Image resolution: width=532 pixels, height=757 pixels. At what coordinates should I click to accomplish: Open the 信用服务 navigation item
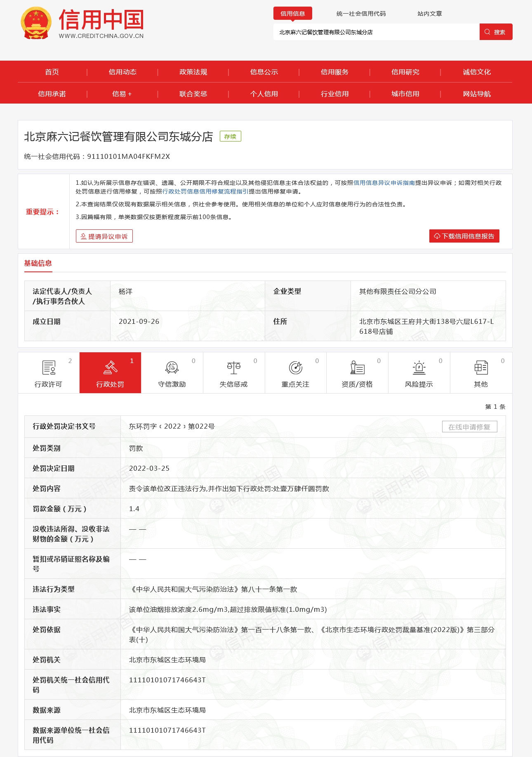coord(334,72)
